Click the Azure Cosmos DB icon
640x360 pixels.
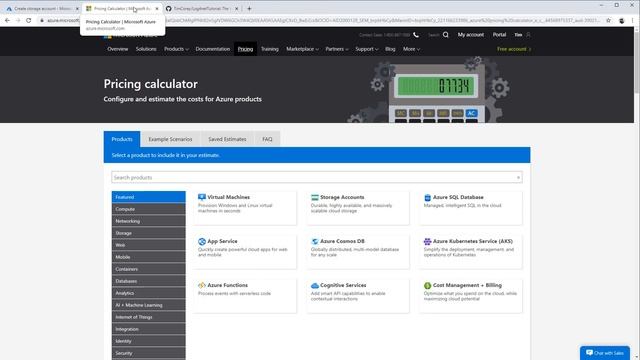pyautogui.click(x=315, y=241)
